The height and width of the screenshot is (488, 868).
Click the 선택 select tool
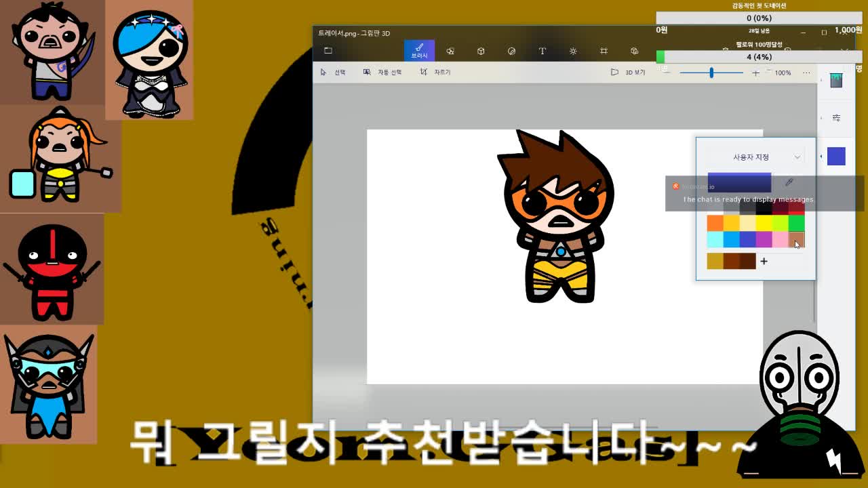333,72
